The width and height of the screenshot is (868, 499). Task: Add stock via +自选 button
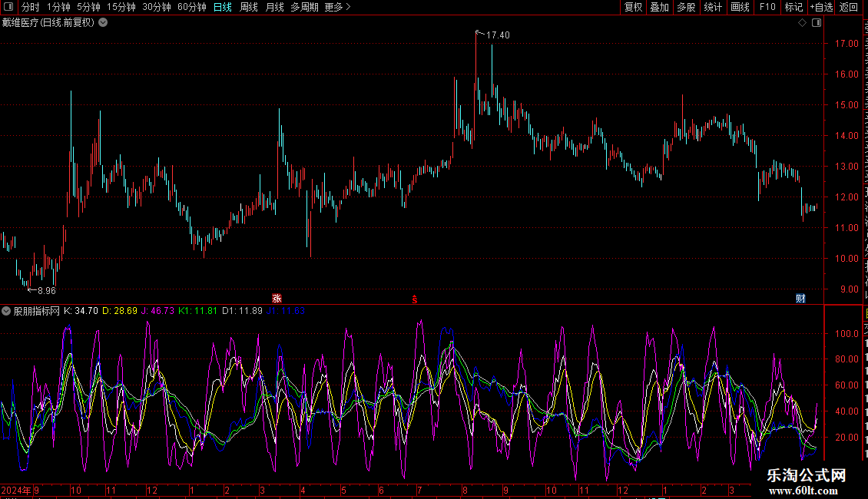pyautogui.click(x=821, y=7)
